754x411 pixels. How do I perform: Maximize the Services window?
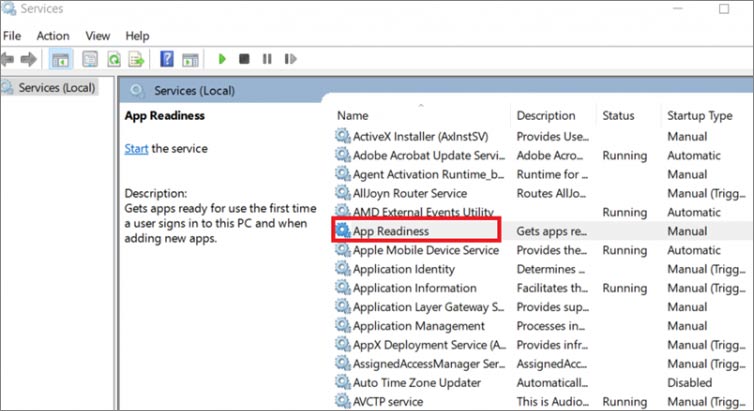(724, 9)
